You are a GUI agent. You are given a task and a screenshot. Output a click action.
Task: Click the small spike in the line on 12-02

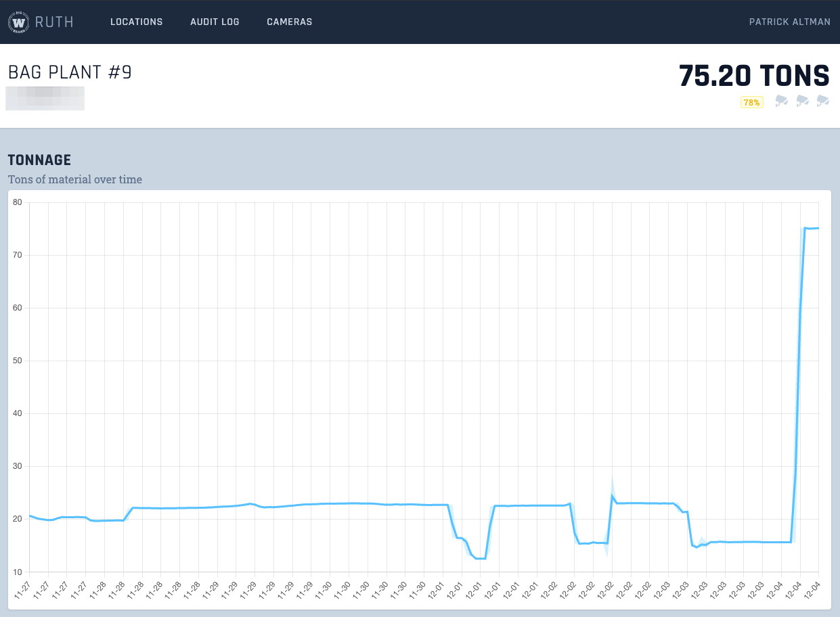click(x=612, y=496)
